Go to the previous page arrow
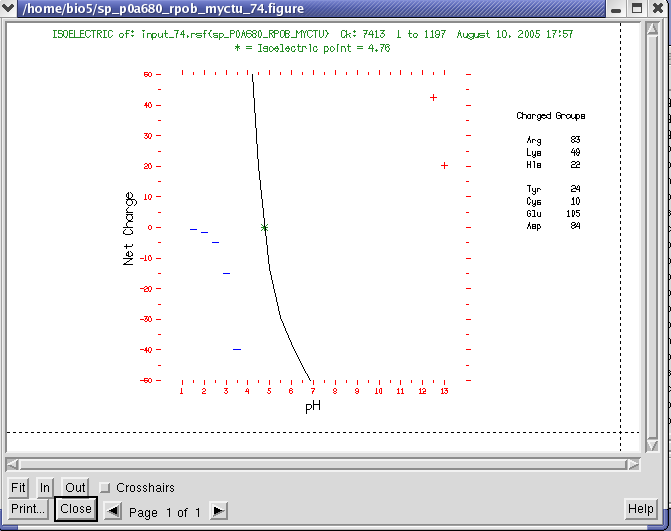Image resolution: width=671 pixels, height=531 pixels. (x=114, y=511)
